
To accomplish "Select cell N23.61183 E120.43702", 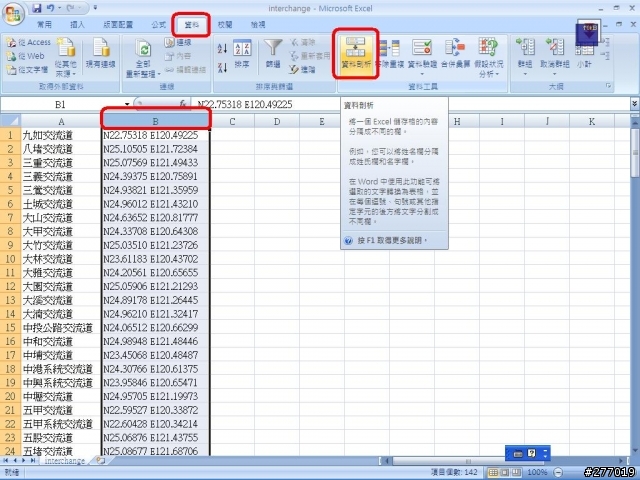I will coord(156,259).
